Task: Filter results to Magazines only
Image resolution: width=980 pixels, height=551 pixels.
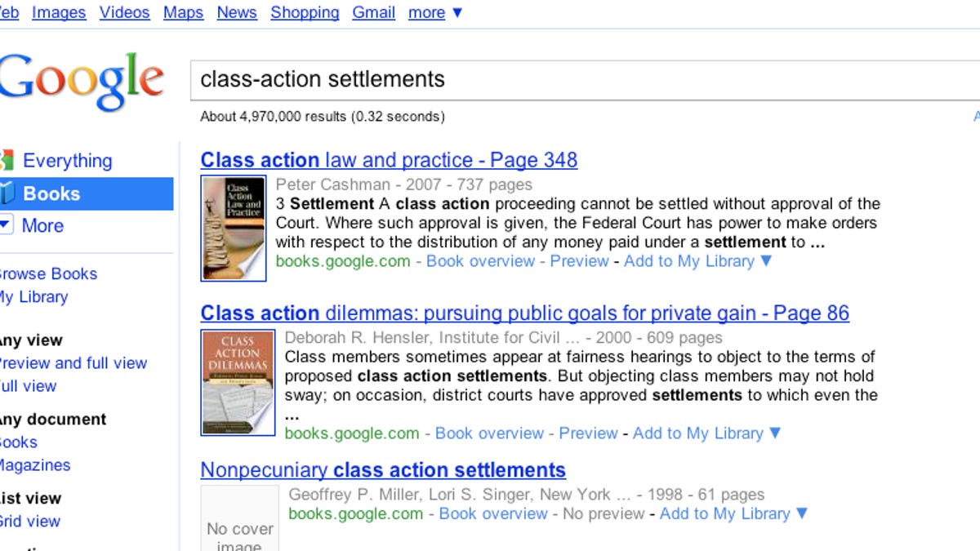Action: (x=34, y=464)
